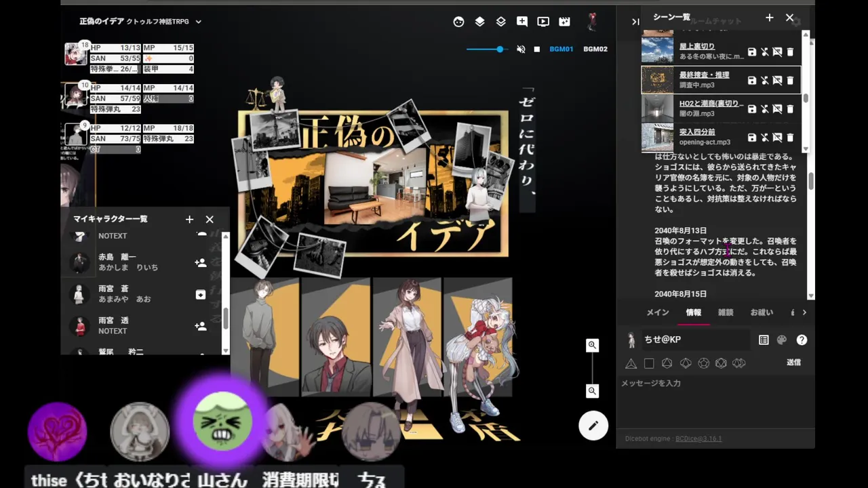Roll the D4 triangle dice icon

point(631,363)
